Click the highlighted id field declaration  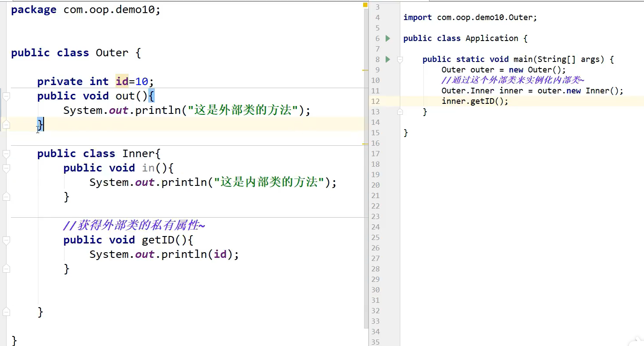(122, 82)
